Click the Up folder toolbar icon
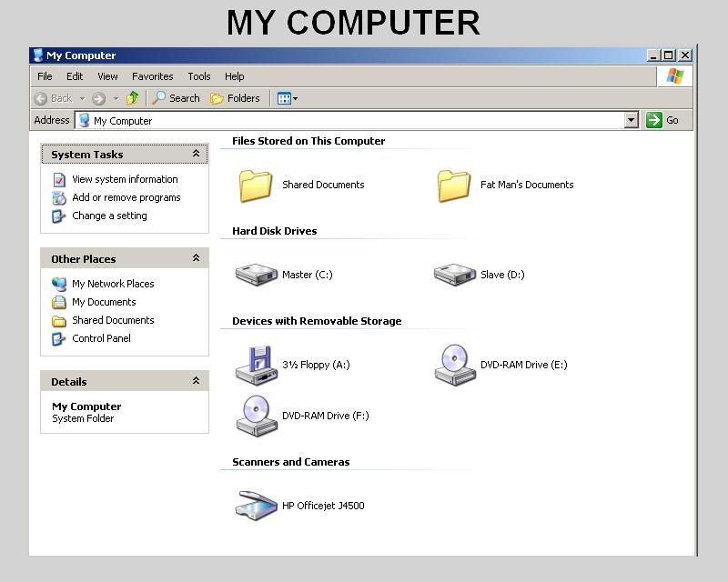Image resolution: width=728 pixels, height=582 pixels. [133, 98]
